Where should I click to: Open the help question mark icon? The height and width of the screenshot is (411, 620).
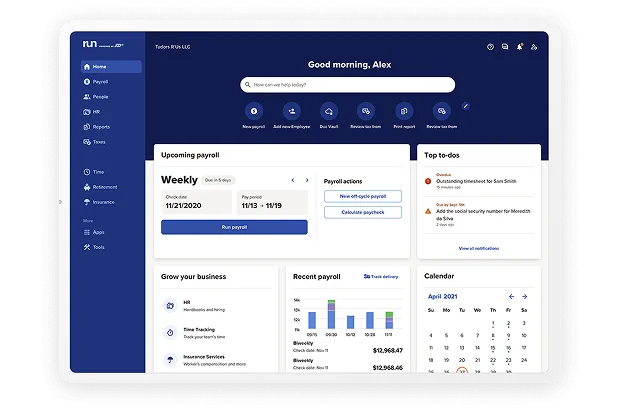coord(490,47)
